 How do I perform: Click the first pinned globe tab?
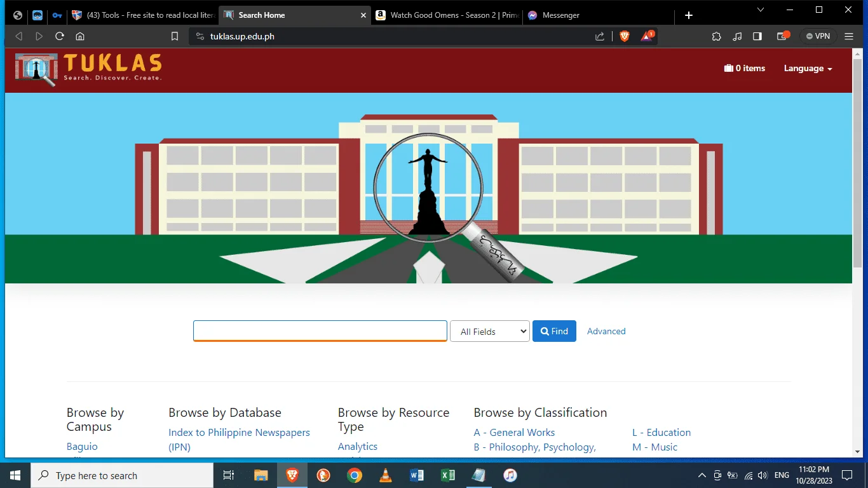click(18, 15)
